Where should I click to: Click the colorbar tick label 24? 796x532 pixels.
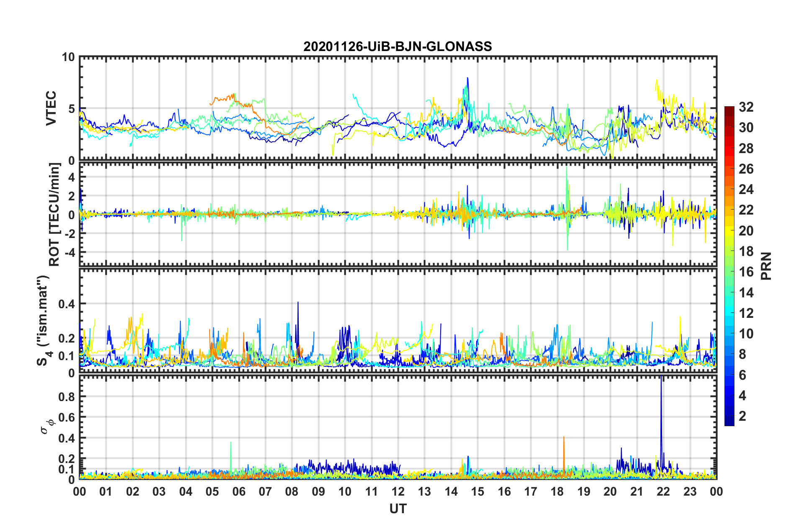tap(746, 189)
